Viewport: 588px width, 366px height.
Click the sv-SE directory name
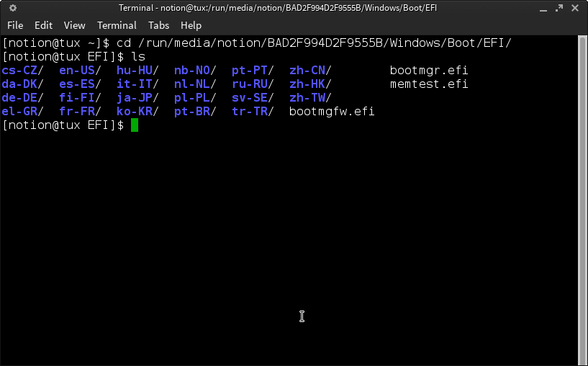[249, 97]
